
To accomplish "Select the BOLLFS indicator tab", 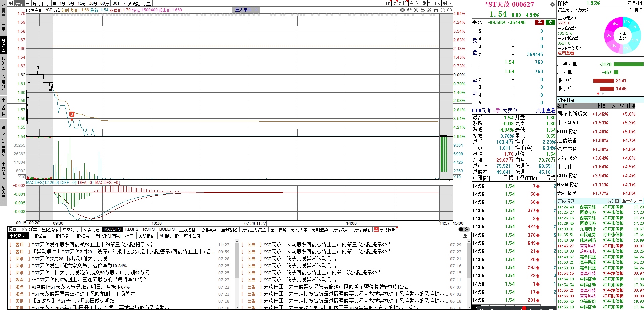I will [167, 229].
